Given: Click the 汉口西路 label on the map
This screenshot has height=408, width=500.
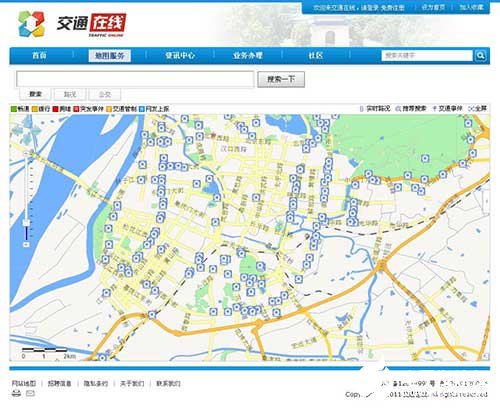Looking at the screenshot, I should (x=233, y=149).
